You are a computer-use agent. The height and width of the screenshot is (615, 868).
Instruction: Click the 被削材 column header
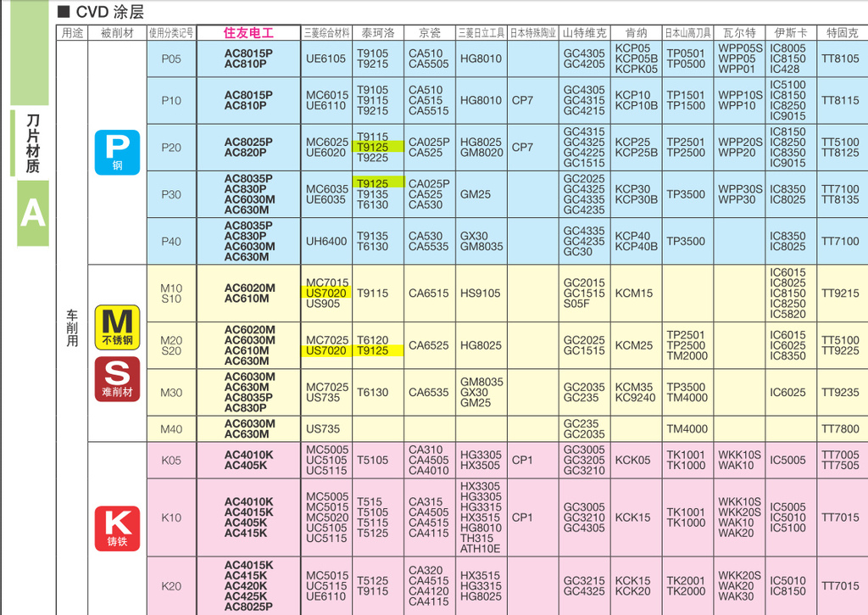click(x=117, y=33)
